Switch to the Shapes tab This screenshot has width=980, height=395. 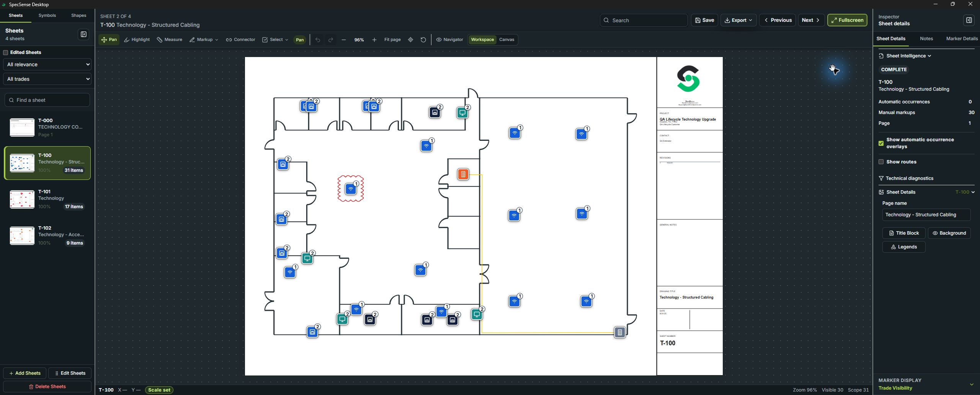(78, 16)
